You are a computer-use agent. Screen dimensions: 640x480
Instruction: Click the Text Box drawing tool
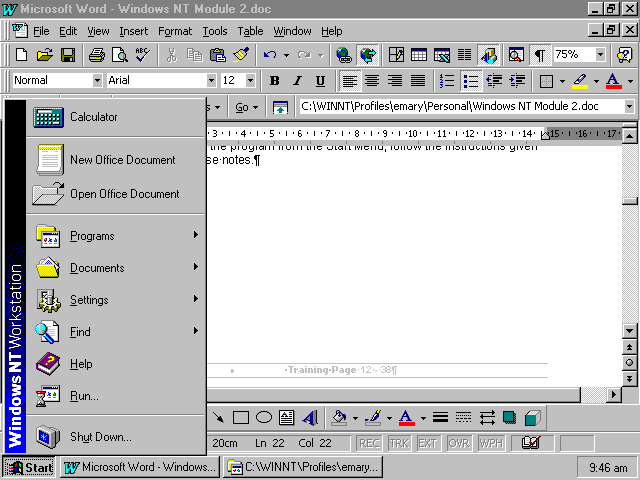pos(287,417)
